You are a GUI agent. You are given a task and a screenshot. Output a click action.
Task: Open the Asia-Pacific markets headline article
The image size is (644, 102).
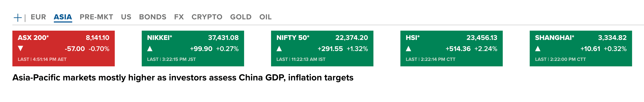(x=183, y=78)
